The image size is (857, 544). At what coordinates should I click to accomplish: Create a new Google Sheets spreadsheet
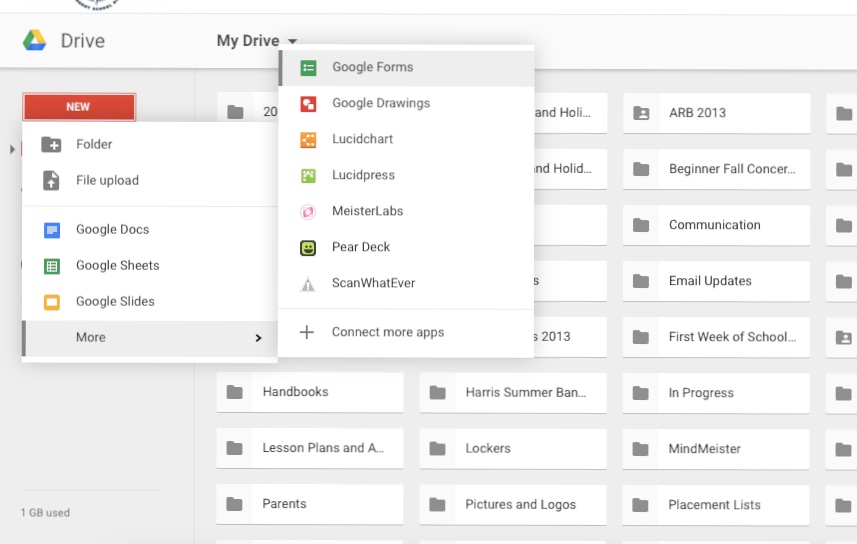tap(150, 266)
